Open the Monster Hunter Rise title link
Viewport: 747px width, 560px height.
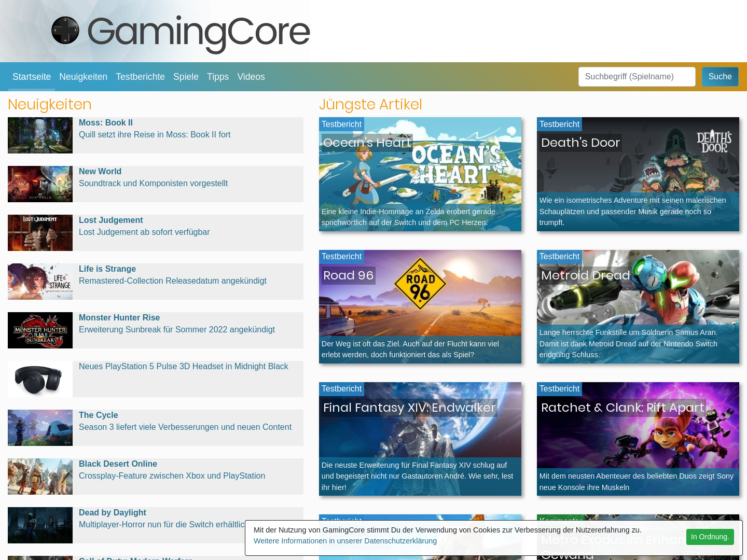pos(119,318)
